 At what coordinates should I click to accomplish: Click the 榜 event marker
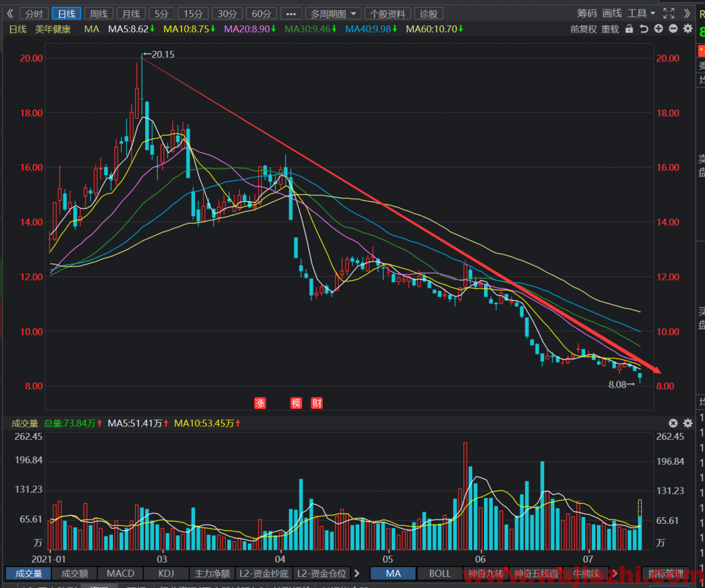[296, 403]
